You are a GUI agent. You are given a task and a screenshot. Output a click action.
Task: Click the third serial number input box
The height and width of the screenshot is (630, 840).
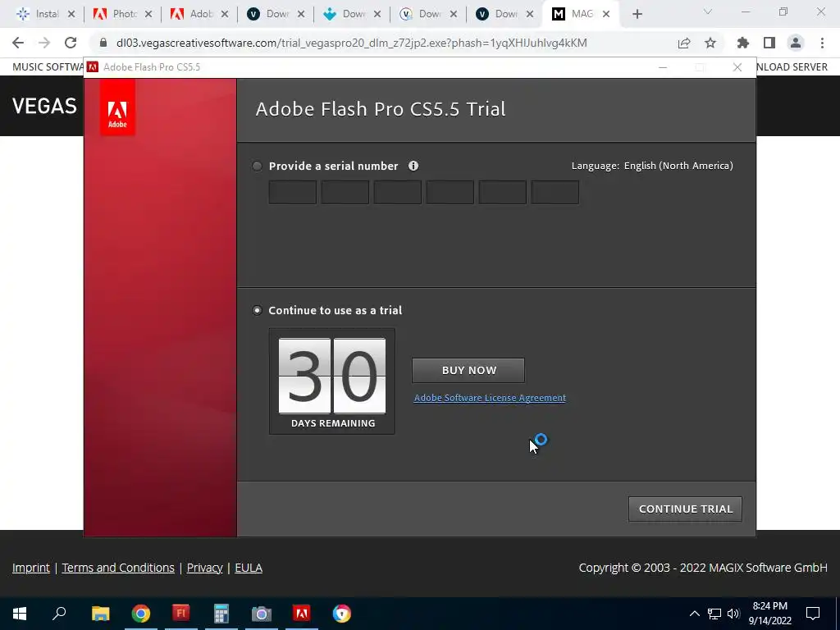[x=398, y=192]
